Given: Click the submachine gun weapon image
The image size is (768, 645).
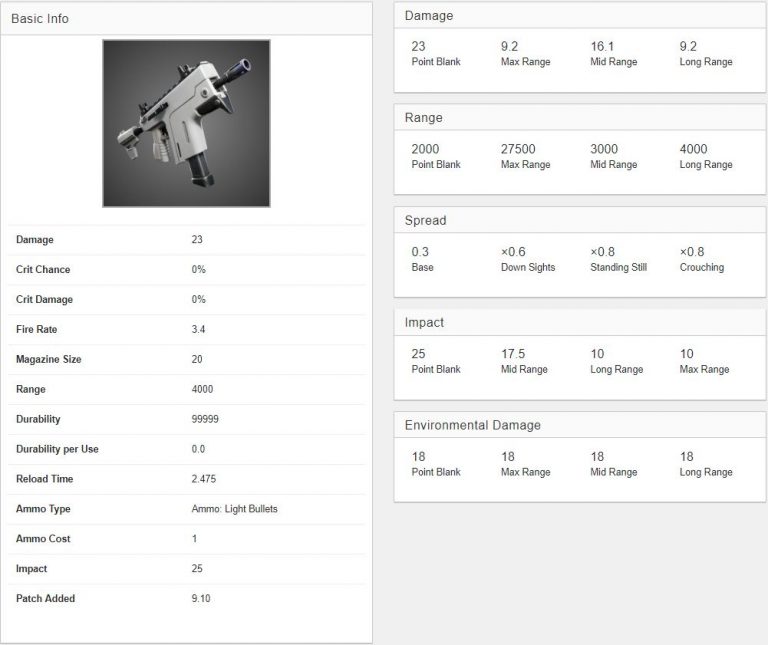Looking at the screenshot, I should click(186, 123).
